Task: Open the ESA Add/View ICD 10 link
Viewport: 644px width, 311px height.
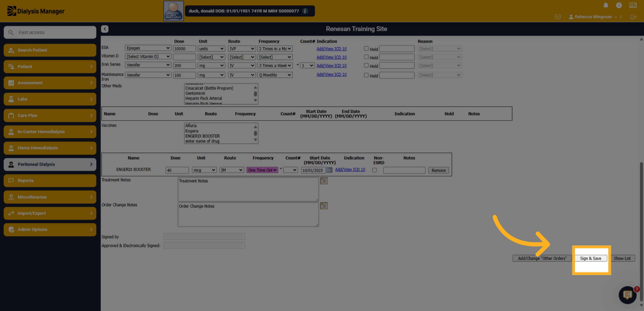Action: tap(331, 49)
